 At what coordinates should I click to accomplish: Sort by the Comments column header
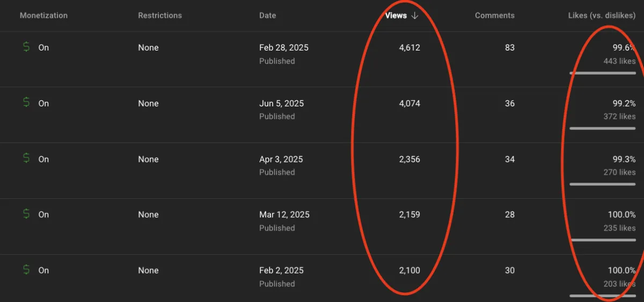coord(495,16)
